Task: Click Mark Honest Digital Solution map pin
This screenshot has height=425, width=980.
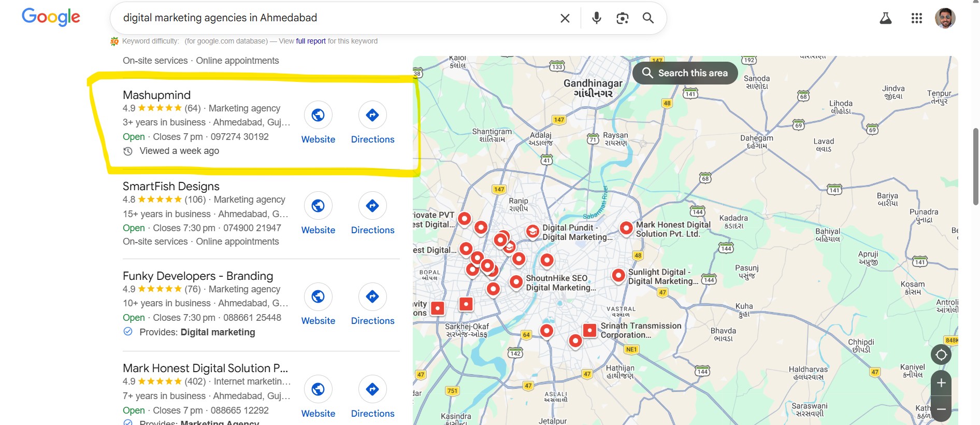Action: click(626, 228)
